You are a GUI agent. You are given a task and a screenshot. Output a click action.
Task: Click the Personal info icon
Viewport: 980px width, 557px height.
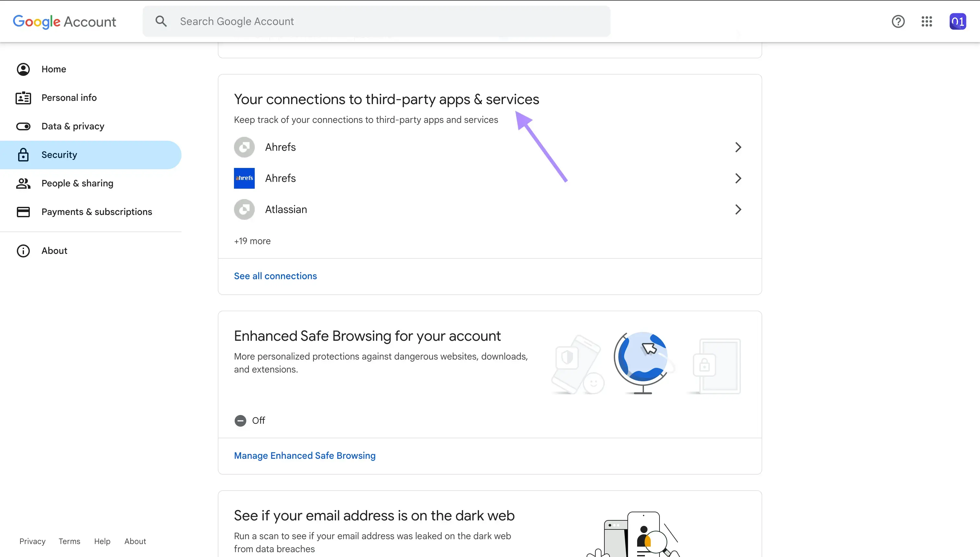pyautogui.click(x=23, y=98)
